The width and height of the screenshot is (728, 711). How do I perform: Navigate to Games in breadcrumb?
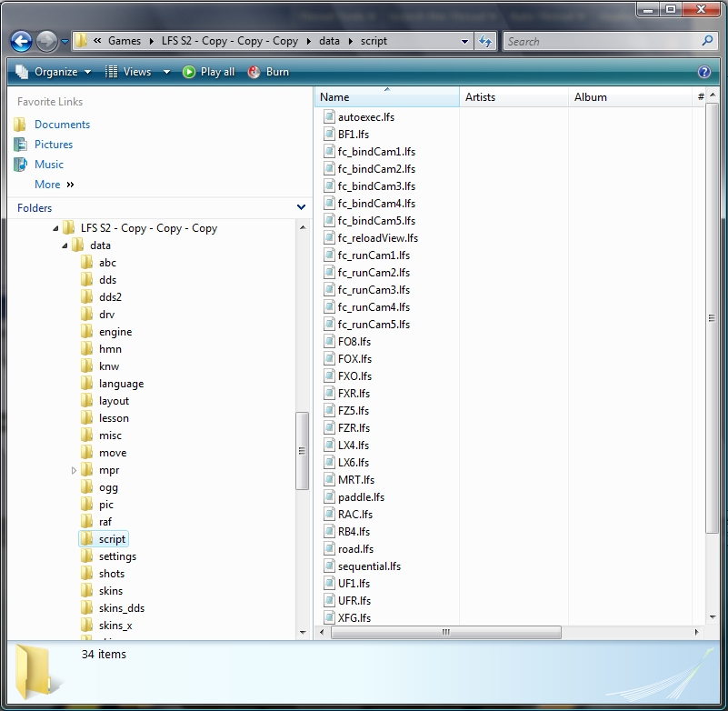click(x=125, y=41)
